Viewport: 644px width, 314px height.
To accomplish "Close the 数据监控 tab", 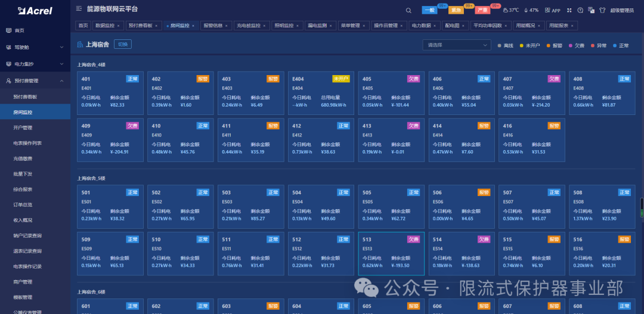I will (118, 26).
